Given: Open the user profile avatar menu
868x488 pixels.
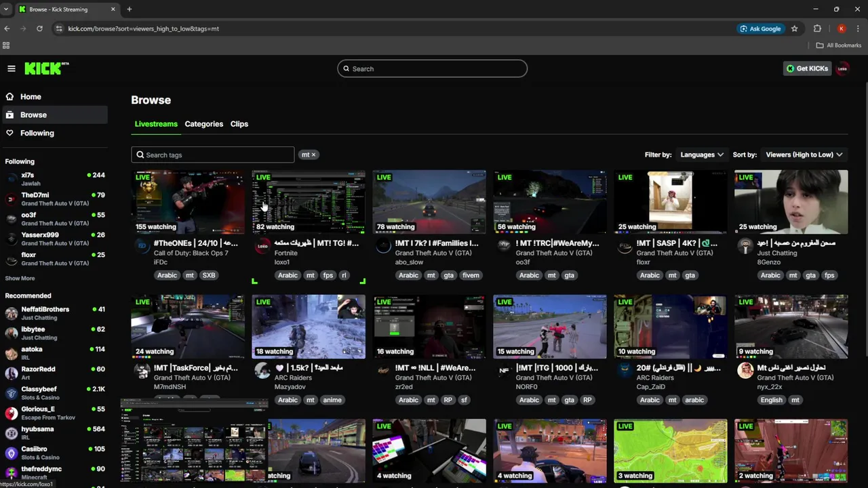Looking at the screenshot, I should click(x=842, y=68).
